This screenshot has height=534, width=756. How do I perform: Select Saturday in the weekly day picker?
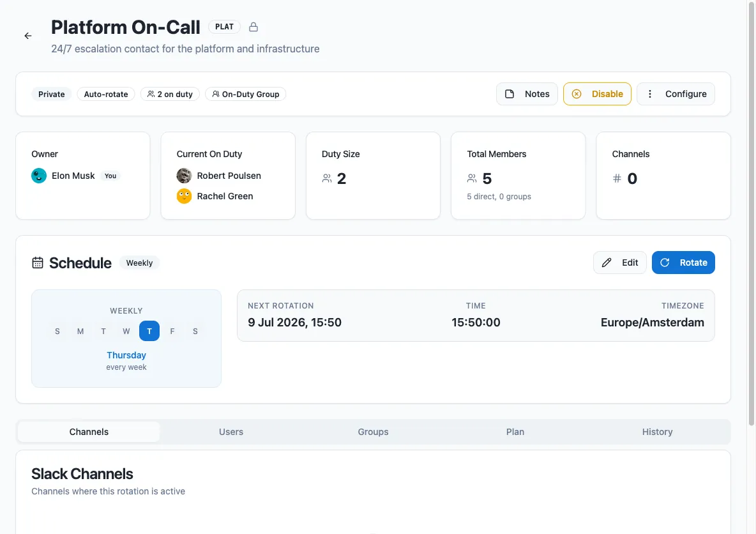(x=195, y=331)
